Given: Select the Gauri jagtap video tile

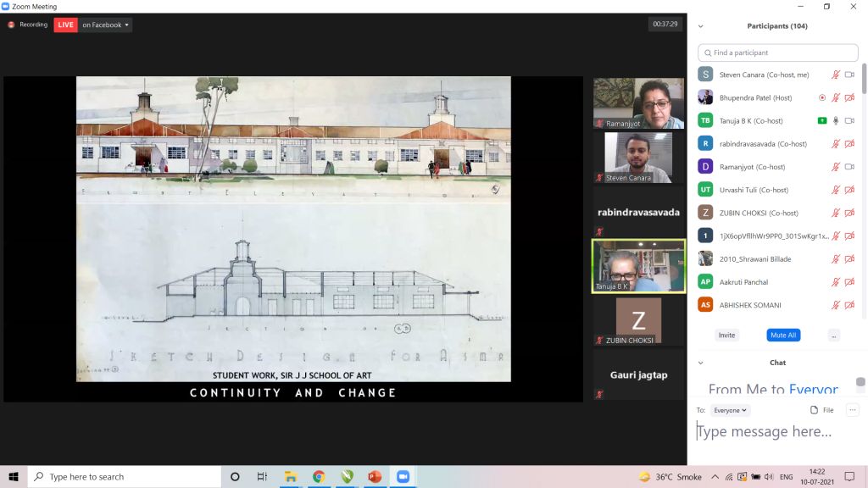Looking at the screenshot, I should click(639, 374).
